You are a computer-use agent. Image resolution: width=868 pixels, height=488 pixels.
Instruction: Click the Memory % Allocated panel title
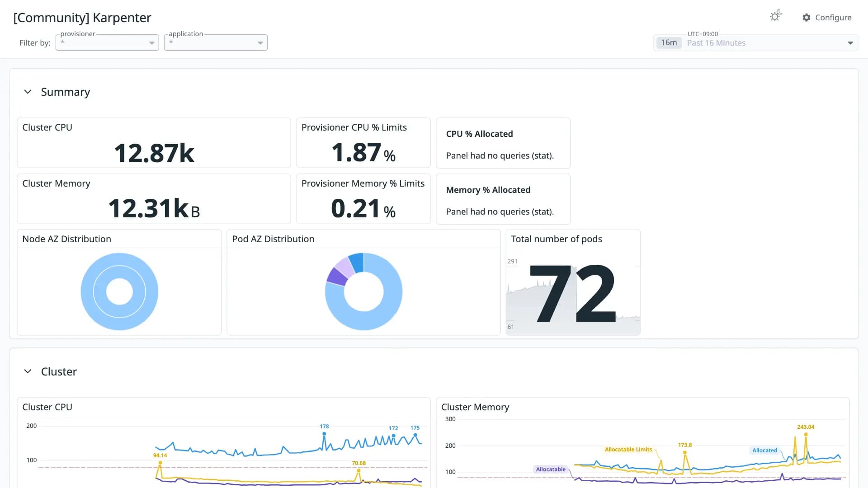[488, 190]
